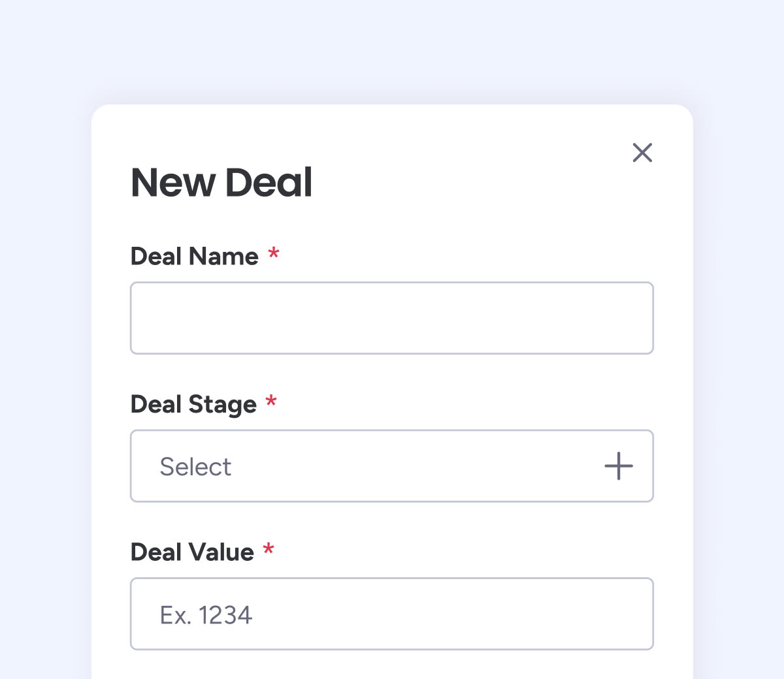
Task: Add a new stage with the plus
Action: click(618, 466)
